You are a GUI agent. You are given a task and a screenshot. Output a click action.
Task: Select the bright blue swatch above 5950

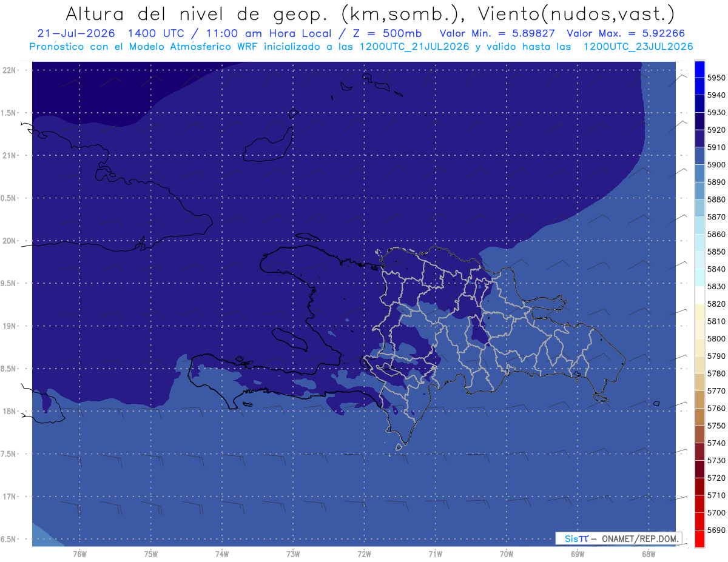[699, 69]
